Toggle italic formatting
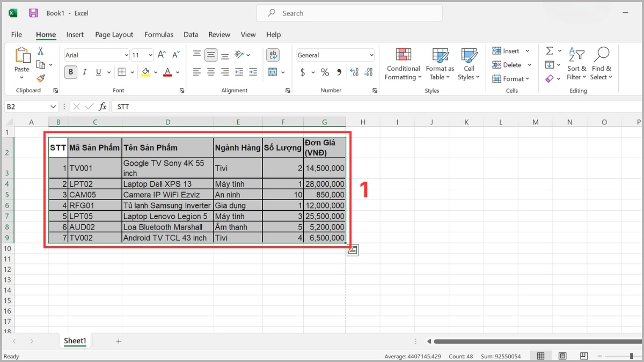 [84, 72]
